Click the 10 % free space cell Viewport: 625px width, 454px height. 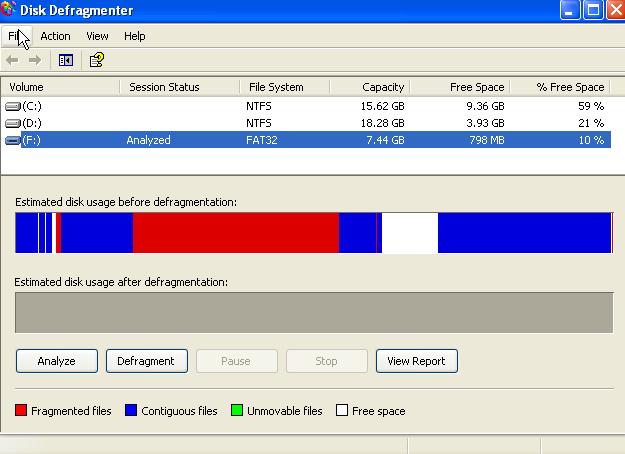point(591,140)
